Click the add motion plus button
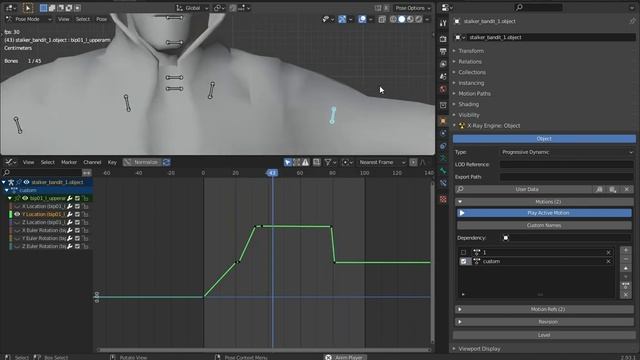 pyautogui.click(x=626, y=250)
